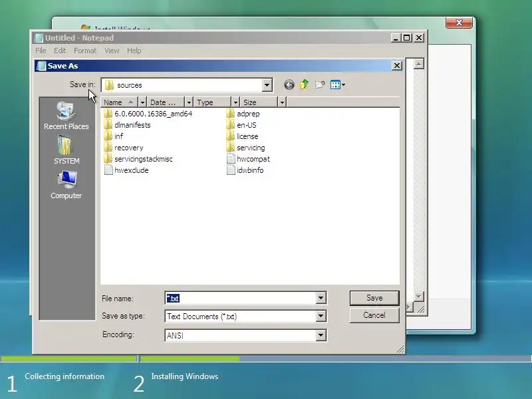Click Notepad scrollbar down arrow
This screenshot has height=399, width=532.
tap(419, 297)
